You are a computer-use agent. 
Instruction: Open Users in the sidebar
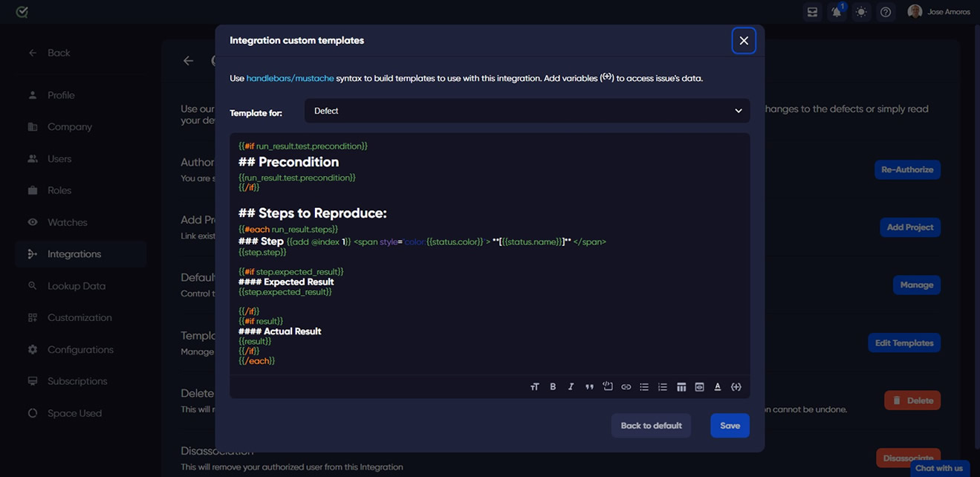[x=80, y=159]
